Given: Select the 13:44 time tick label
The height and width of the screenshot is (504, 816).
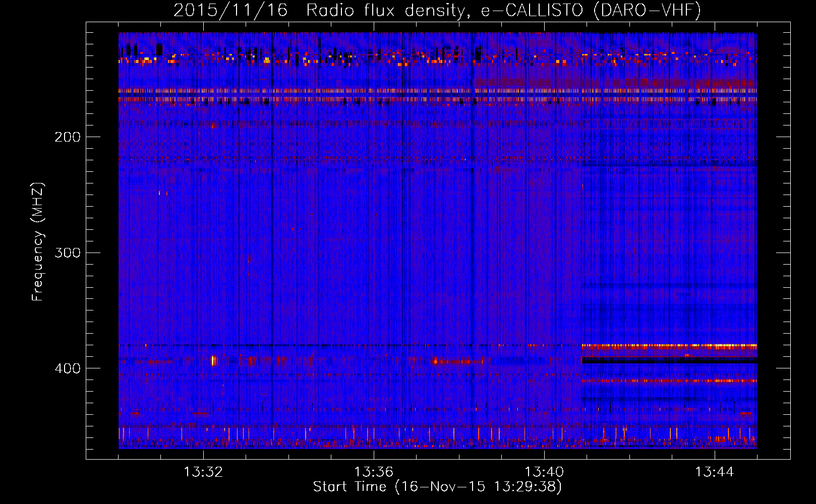Looking at the screenshot, I should [x=715, y=472].
